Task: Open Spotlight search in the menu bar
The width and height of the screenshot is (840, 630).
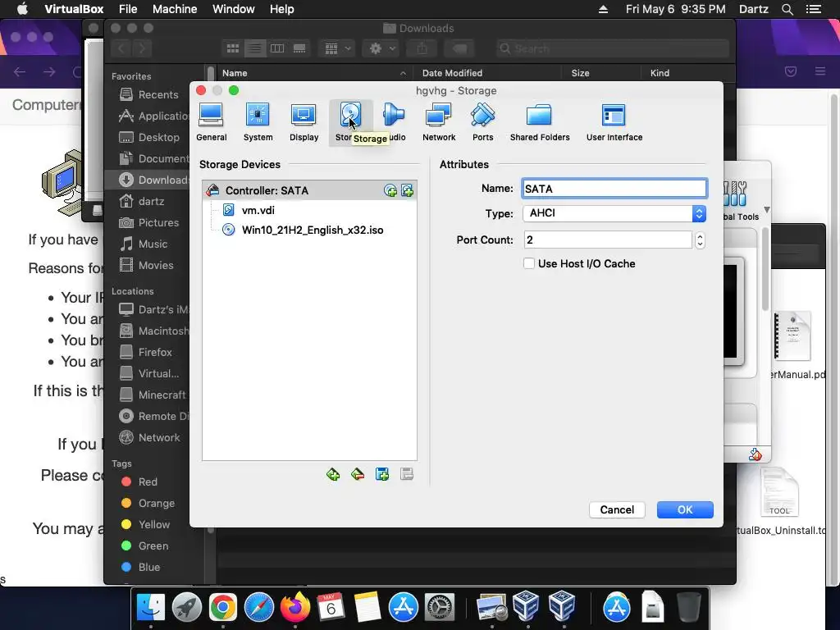Action: 787,9
